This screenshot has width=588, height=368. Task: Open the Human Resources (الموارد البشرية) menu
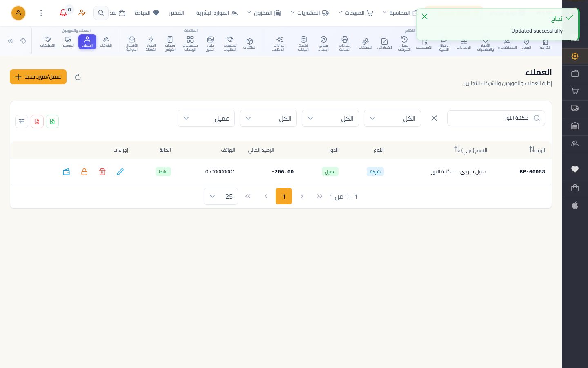pyautogui.click(x=217, y=13)
